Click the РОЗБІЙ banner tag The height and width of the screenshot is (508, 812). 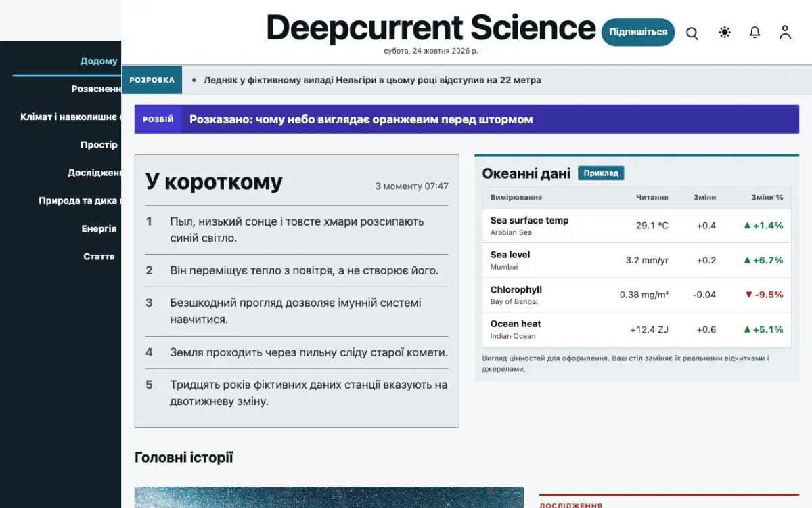point(158,119)
